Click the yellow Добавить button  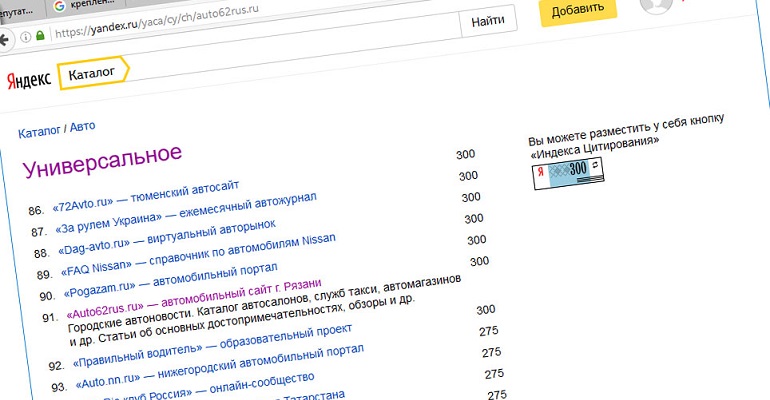578,10
